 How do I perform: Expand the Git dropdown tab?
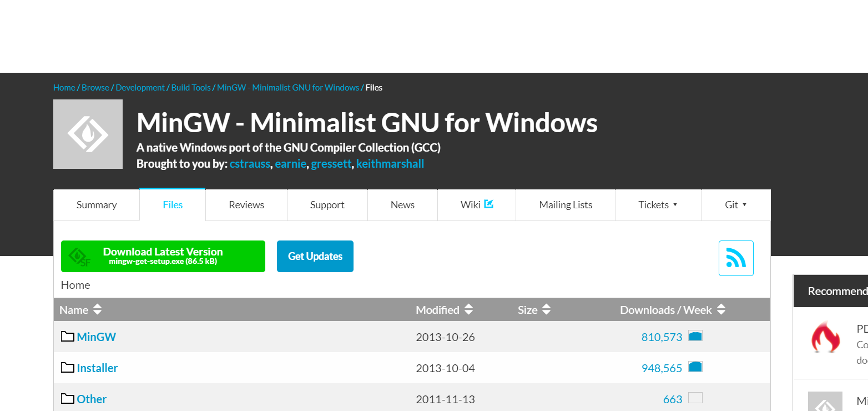pos(736,205)
